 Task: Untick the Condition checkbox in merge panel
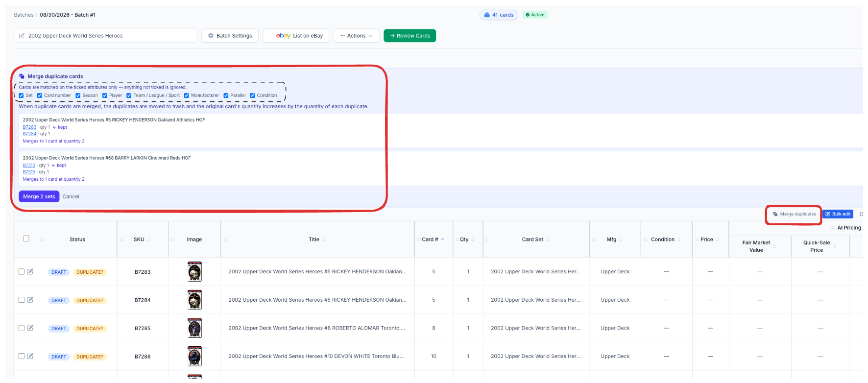coord(252,96)
